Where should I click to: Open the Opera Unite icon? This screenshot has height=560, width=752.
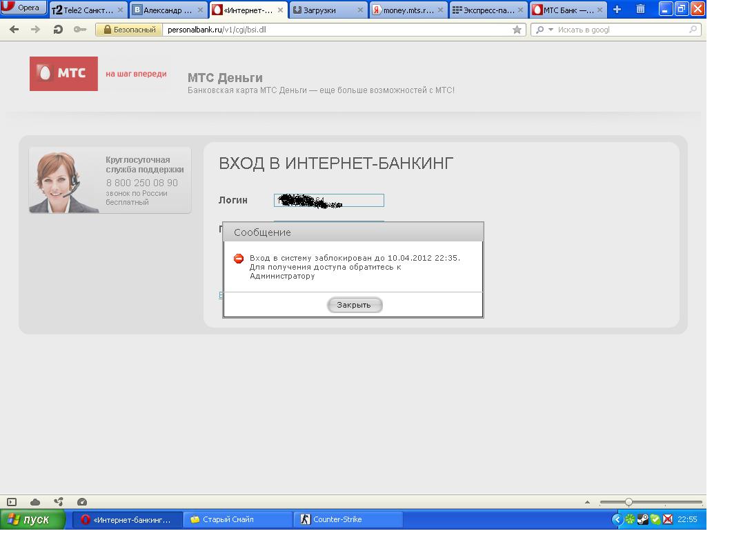[x=59, y=502]
